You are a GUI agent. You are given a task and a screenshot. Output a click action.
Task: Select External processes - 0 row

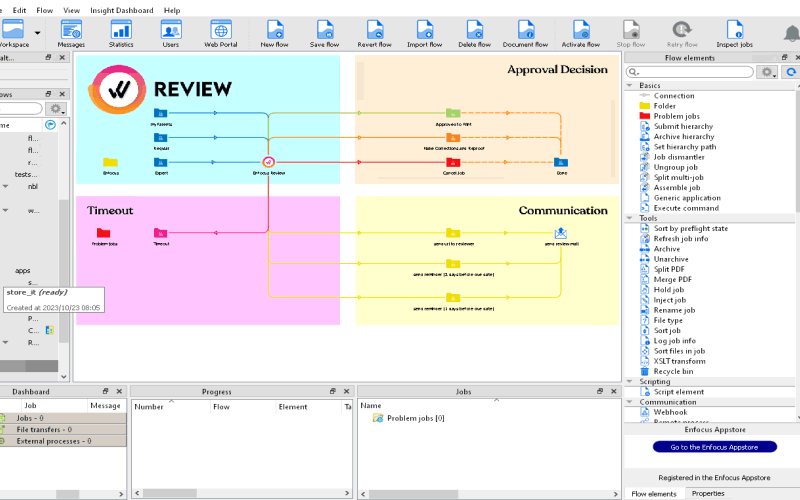tap(63, 441)
